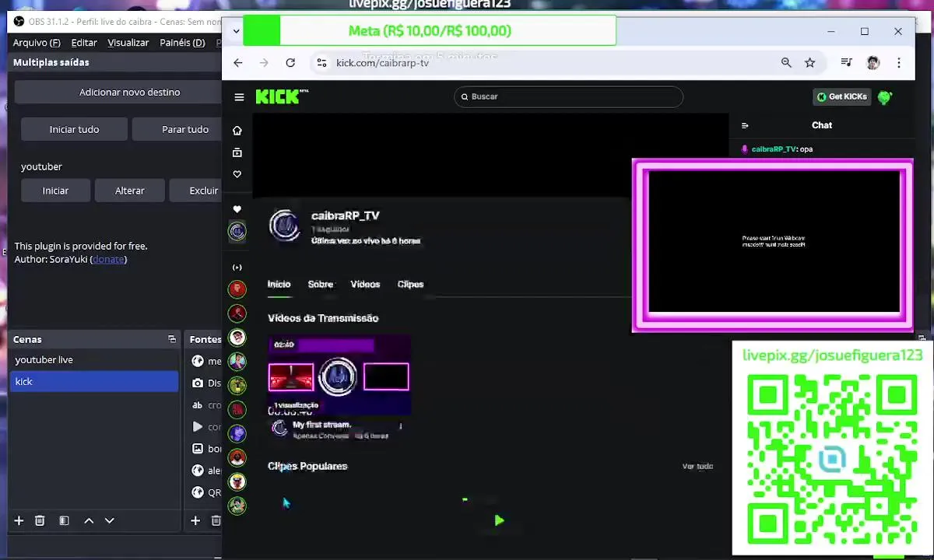Click Excluir for youtuber output
The height and width of the screenshot is (560, 934).
[x=196, y=191]
